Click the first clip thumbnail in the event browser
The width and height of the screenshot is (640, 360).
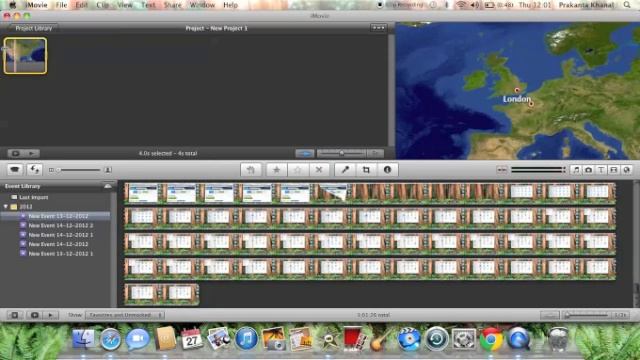click(x=142, y=193)
